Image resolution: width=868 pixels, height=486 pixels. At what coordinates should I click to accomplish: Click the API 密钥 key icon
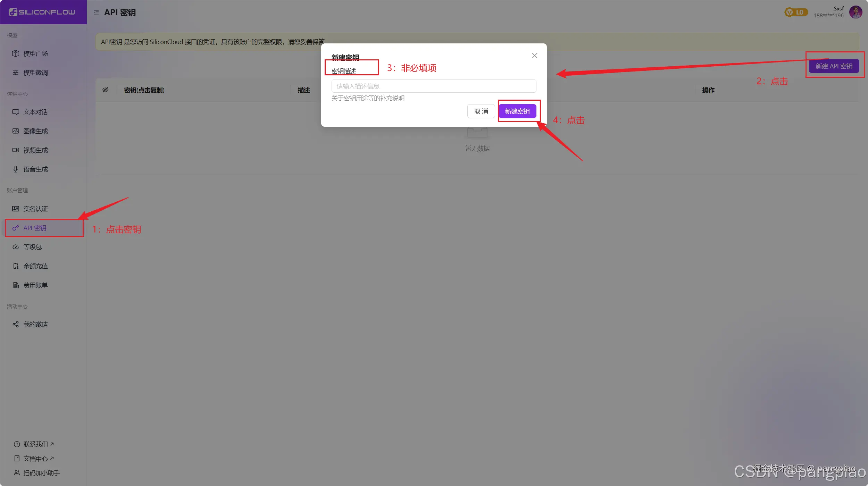(x=16, y=228)
